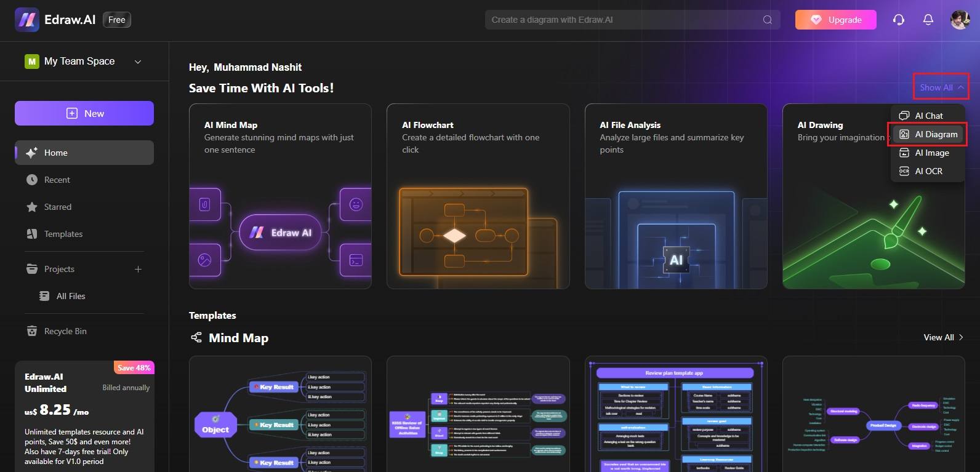The image size is (980, 472).
Task: Click the 'Save Time With AI Tools!' heading
Action: pyautogui.click(x=262, y=88)
